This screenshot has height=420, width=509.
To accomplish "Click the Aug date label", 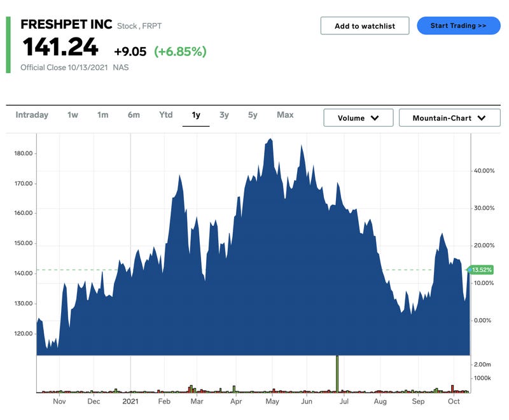I will tap(380, 402).
